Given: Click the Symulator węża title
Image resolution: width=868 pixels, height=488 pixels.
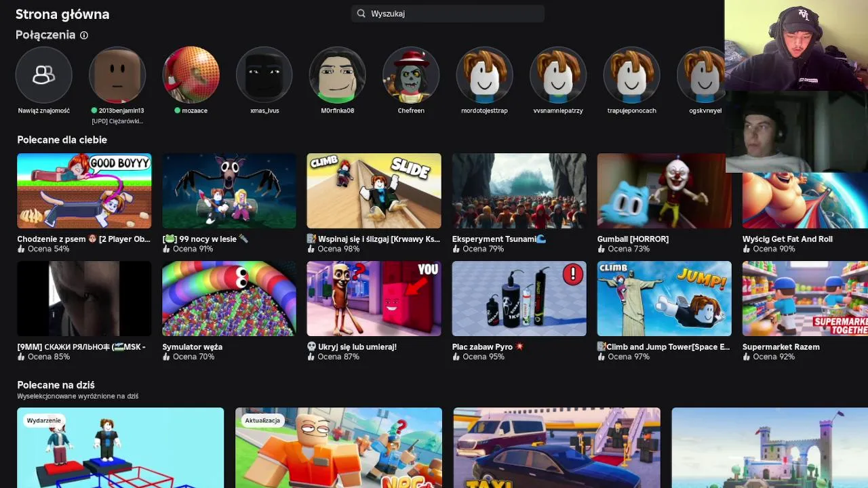Looking at the screenshot, I should 193,347.
